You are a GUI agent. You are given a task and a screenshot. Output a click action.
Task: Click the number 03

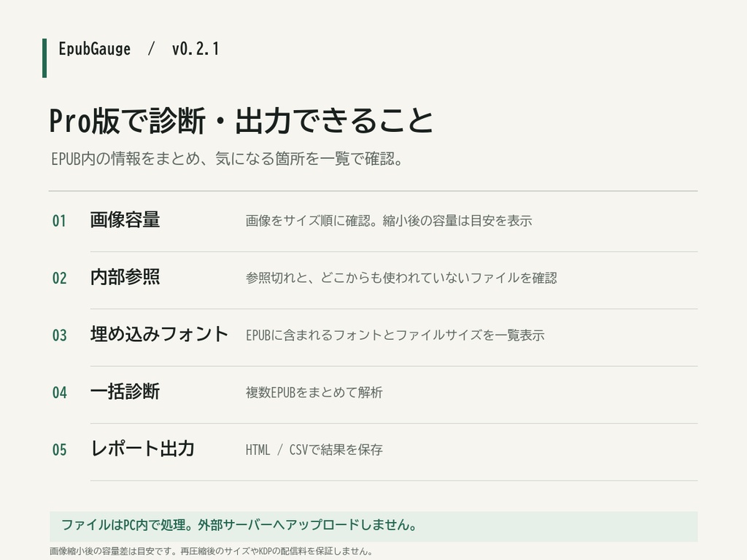(x=59, y=335)
